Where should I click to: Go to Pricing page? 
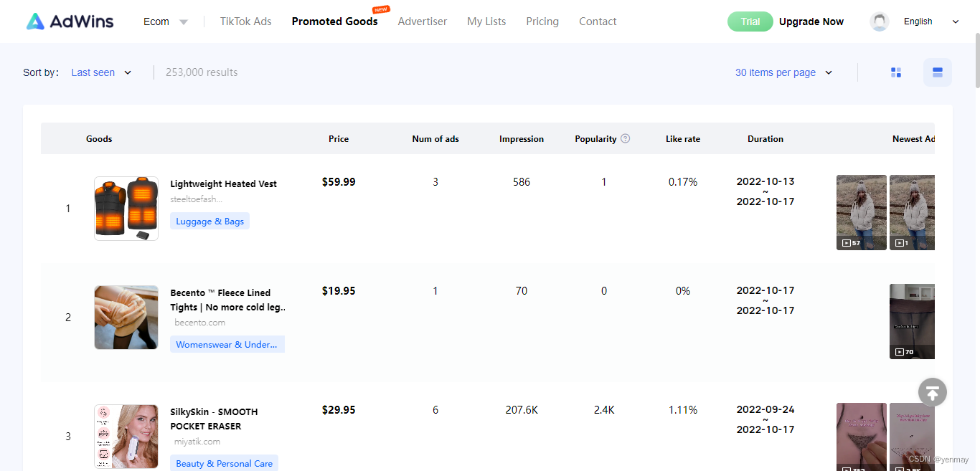pos(542,22)
